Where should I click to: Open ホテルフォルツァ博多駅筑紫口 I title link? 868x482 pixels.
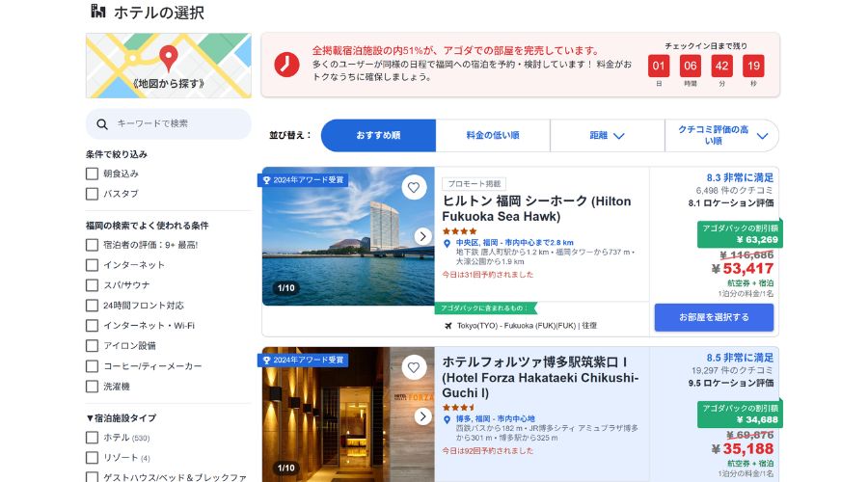(x=540, y=378)
